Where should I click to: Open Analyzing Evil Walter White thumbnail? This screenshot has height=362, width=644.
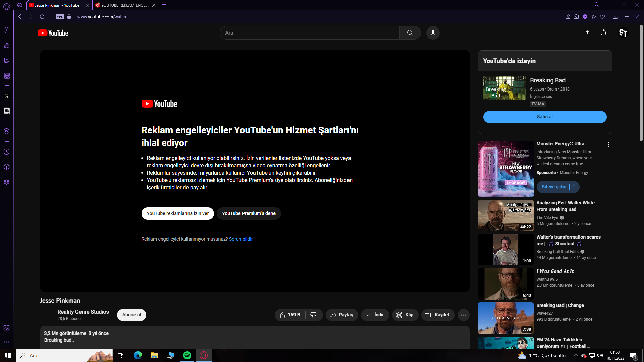pyautogui.click(x=505, y=216)
